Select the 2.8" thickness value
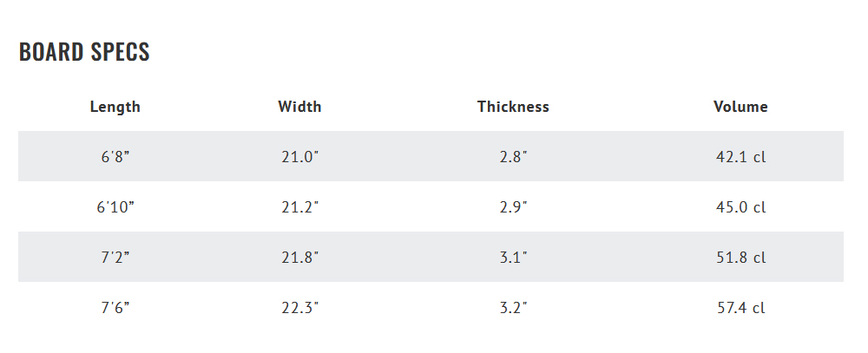 [x=513, y=157]
